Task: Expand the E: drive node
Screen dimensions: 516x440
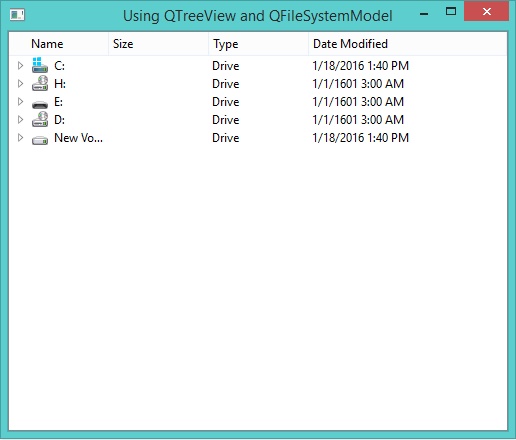Action: click(20, 101)
